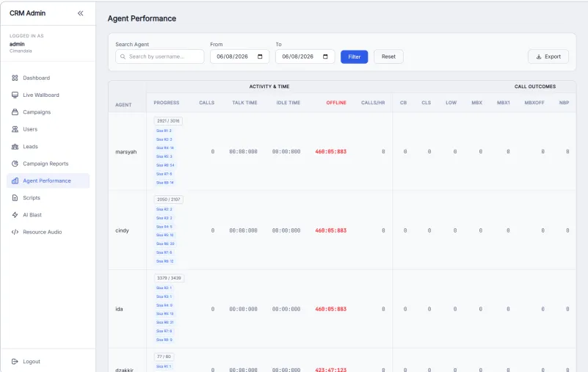Click the CALLS column header
Screen dimensions: 588x372
206,103
